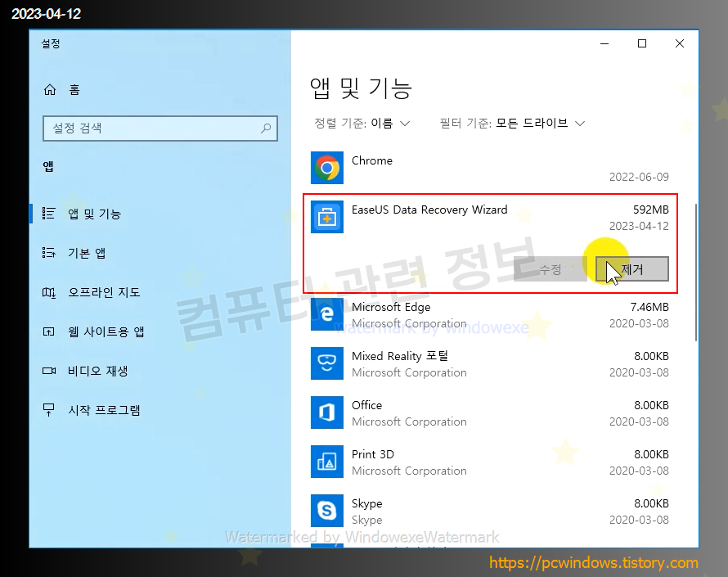The image size is (728, 577).
Task: Maximize the 설정 window
Action: (x=642, y=43)
